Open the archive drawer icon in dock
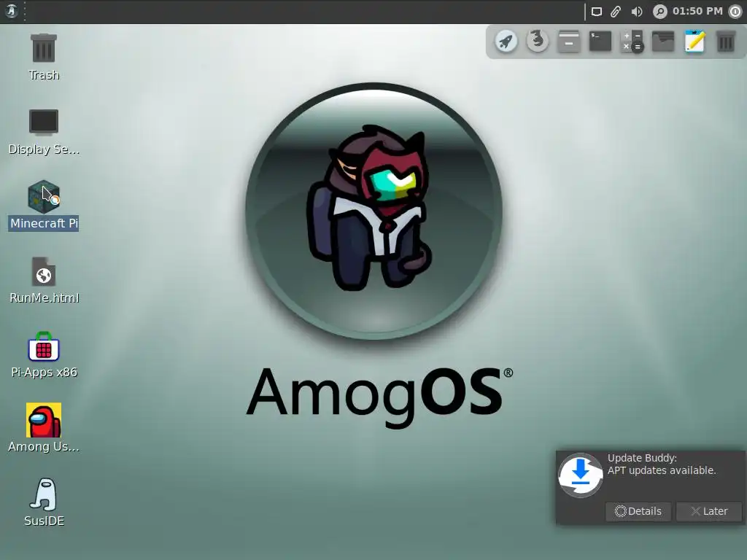The width and height of the screenshot is (747, 560). tap(569, 42)
